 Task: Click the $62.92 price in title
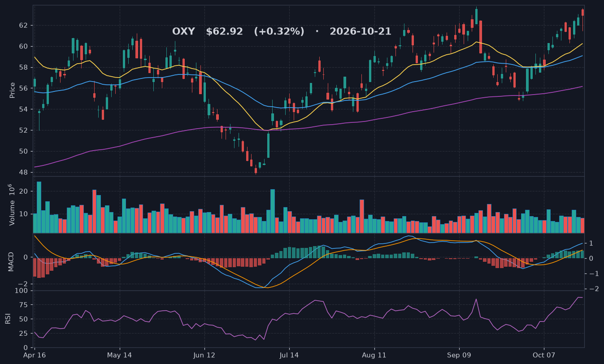pos(224,31)
